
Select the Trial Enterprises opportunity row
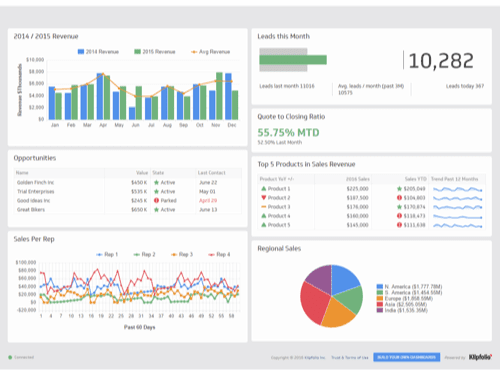(x=128, y=191)
